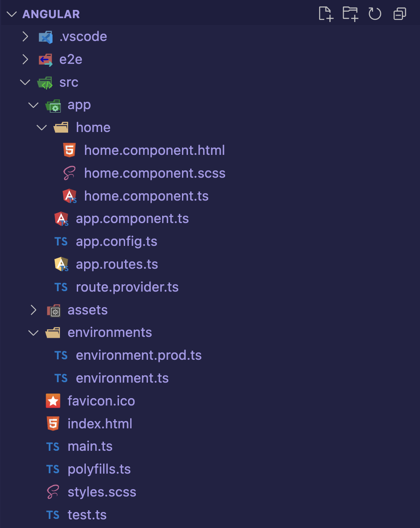Expand the .vscode folder

pos(25,36)
